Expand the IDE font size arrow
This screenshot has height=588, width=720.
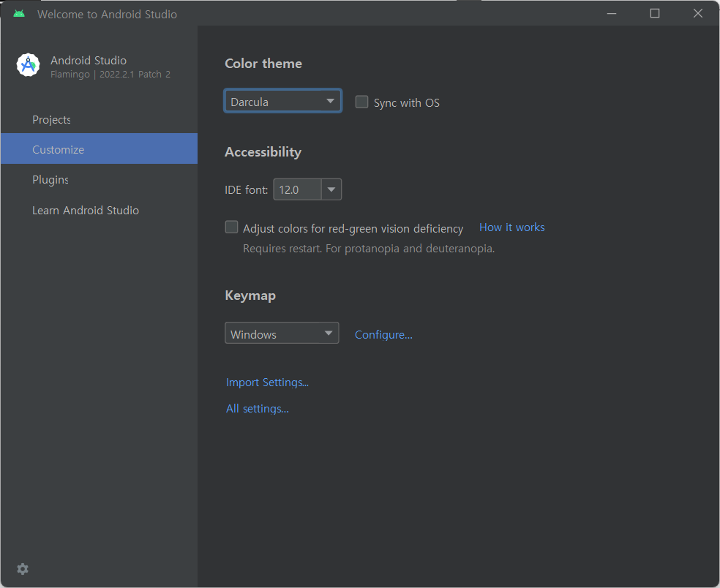point(331,189)
